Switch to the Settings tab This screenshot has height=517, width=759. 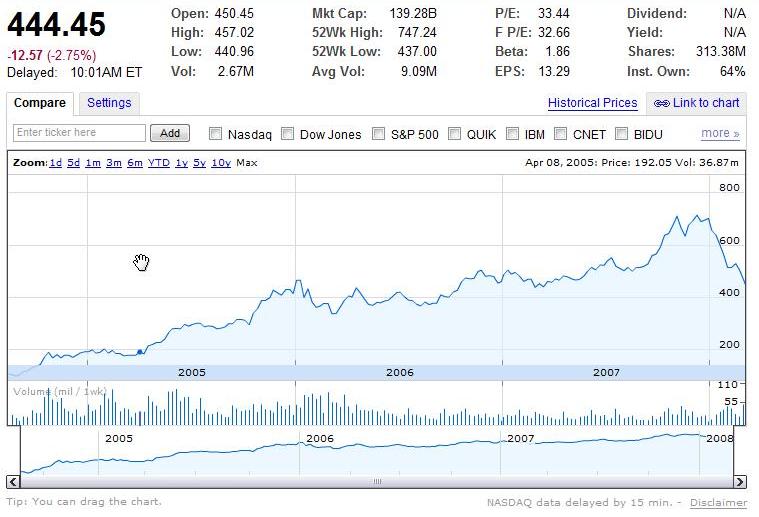(109, 103)
